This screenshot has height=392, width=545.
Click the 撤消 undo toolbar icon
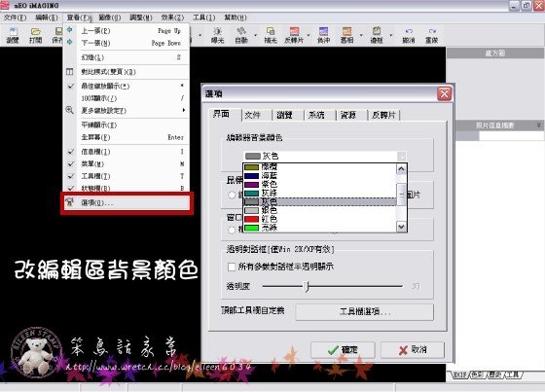409,35
